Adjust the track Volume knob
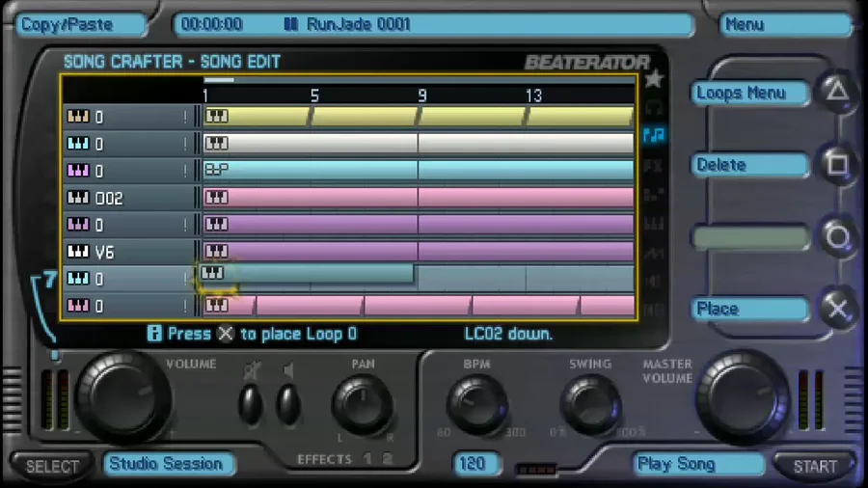Screen dimensions: 868x488 pyautogui.click(x=122, y=395)
